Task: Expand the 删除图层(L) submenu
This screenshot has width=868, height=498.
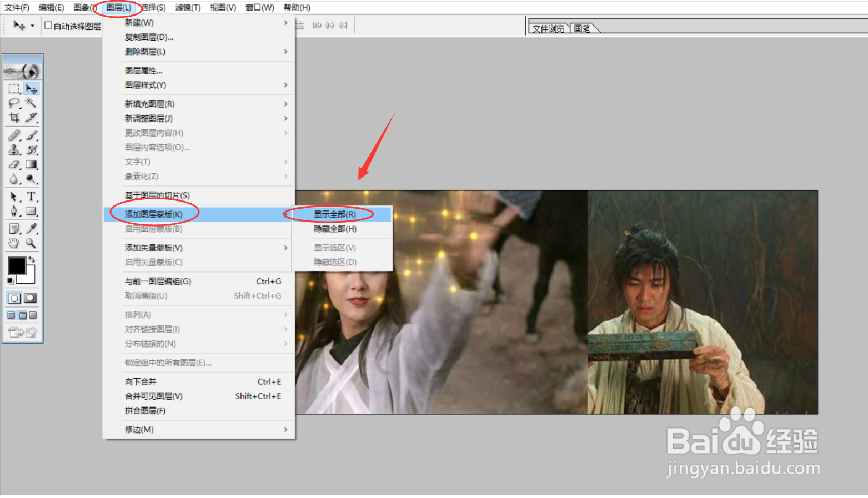Action: click(199, 52)
